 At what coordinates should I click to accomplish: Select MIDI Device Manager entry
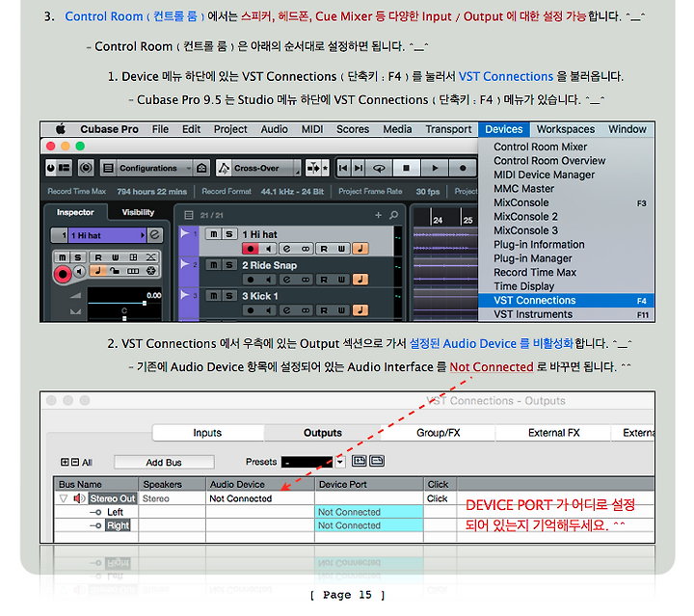click(566, 174)
